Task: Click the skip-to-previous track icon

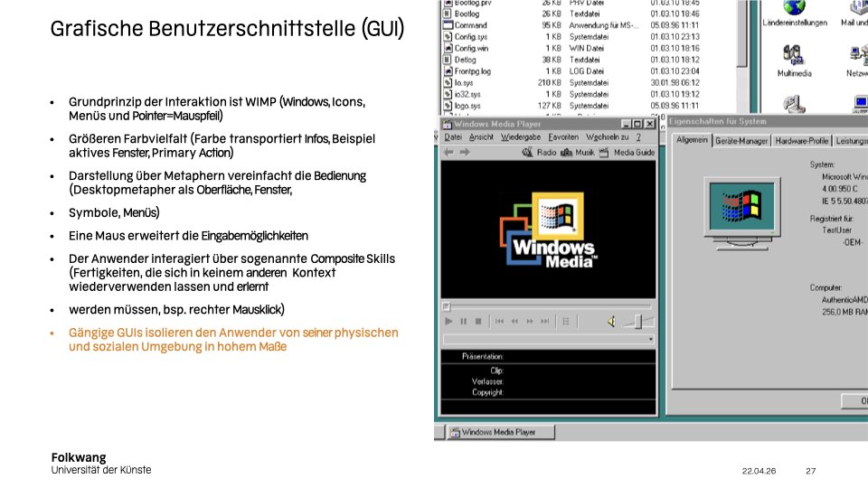Action: coord(499,322)
